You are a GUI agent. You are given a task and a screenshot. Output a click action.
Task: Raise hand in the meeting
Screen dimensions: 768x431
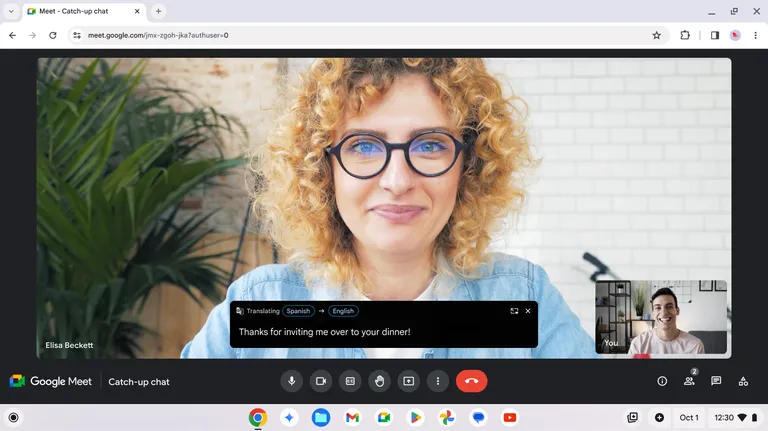pos(380,381)
